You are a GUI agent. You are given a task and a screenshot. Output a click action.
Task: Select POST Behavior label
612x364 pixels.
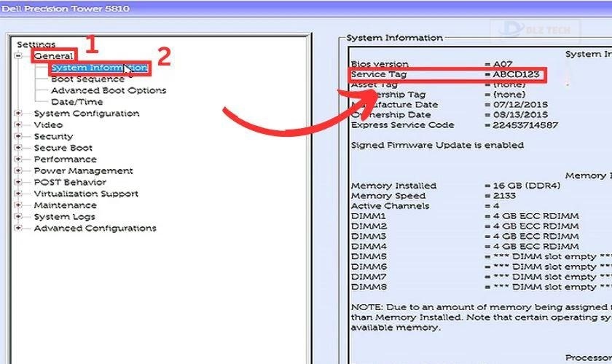(70, 182)
